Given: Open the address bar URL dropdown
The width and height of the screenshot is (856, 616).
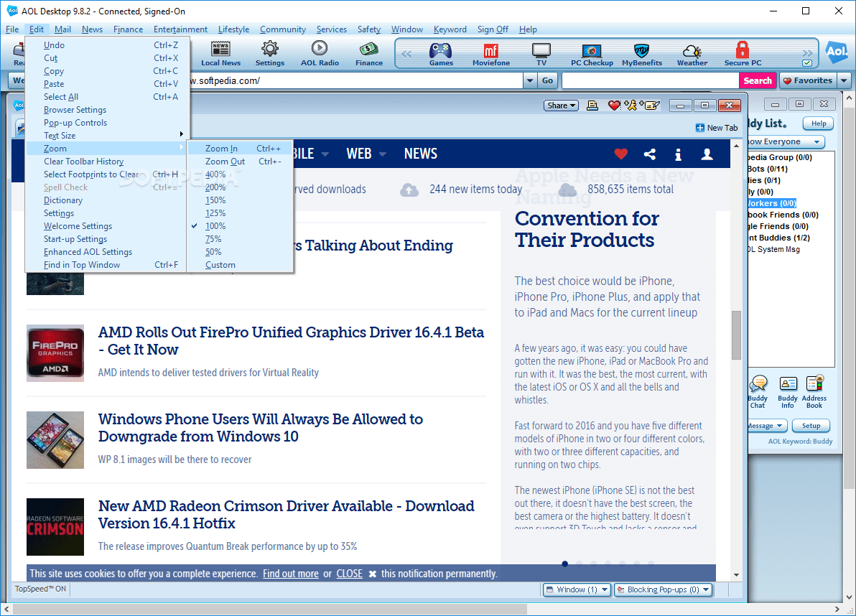Looking at the screenshot, I should tap(529, 80).
